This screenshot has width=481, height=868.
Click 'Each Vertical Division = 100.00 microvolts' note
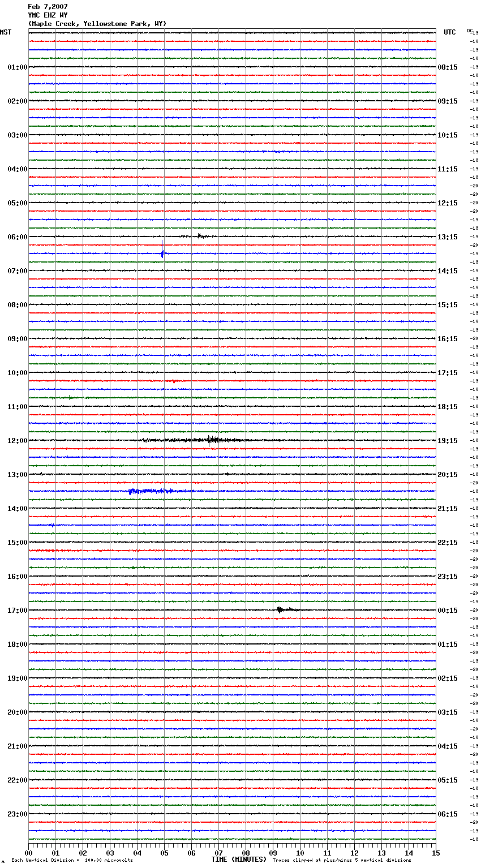[72, 861]
